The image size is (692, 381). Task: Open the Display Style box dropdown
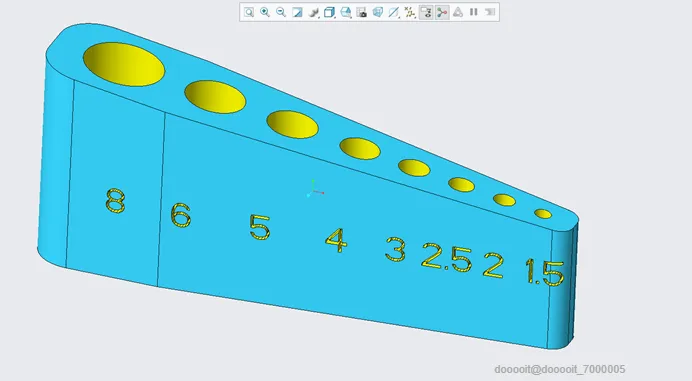point(329,12)
